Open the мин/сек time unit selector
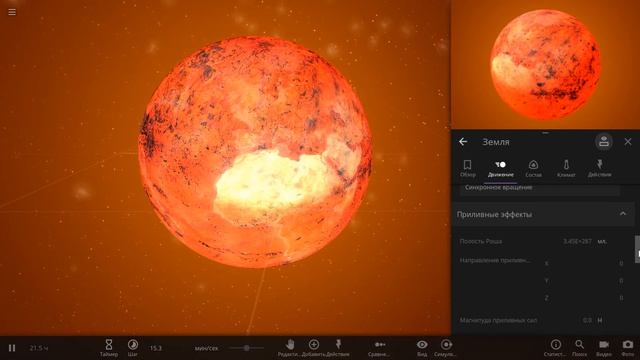The height and width of the screenshot is (360, 640). [x=207, y=348]
